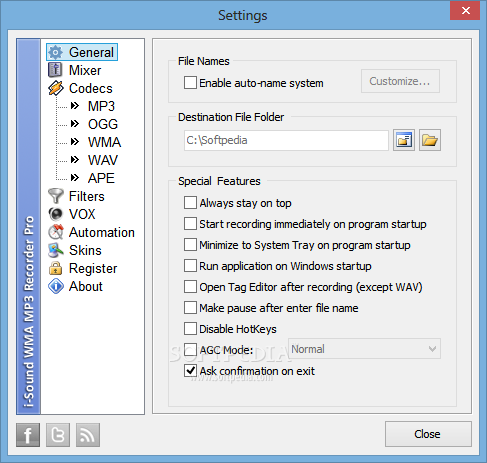Click the Customize... button
Screen dimensions: 487x463
click(400, 81)
